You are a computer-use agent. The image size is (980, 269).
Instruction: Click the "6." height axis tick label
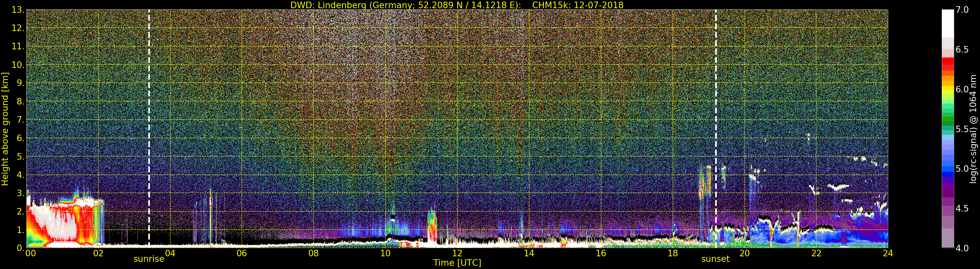[21, 138]
